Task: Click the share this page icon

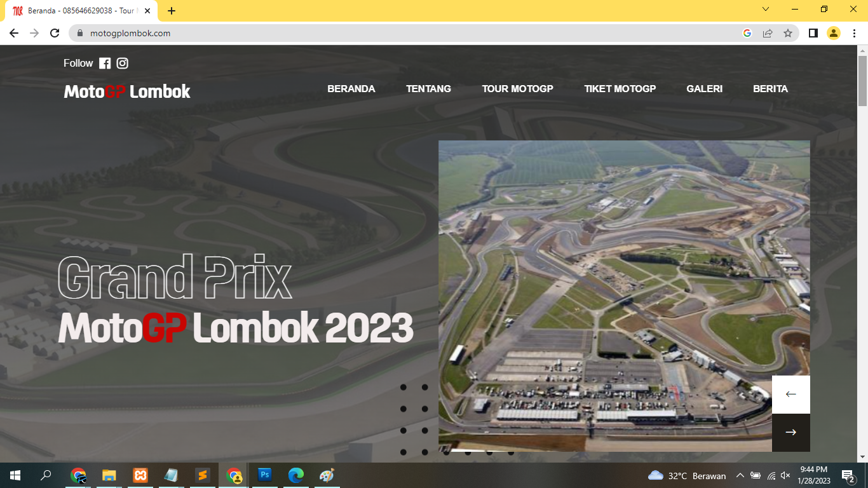Action: click(768, 33)
